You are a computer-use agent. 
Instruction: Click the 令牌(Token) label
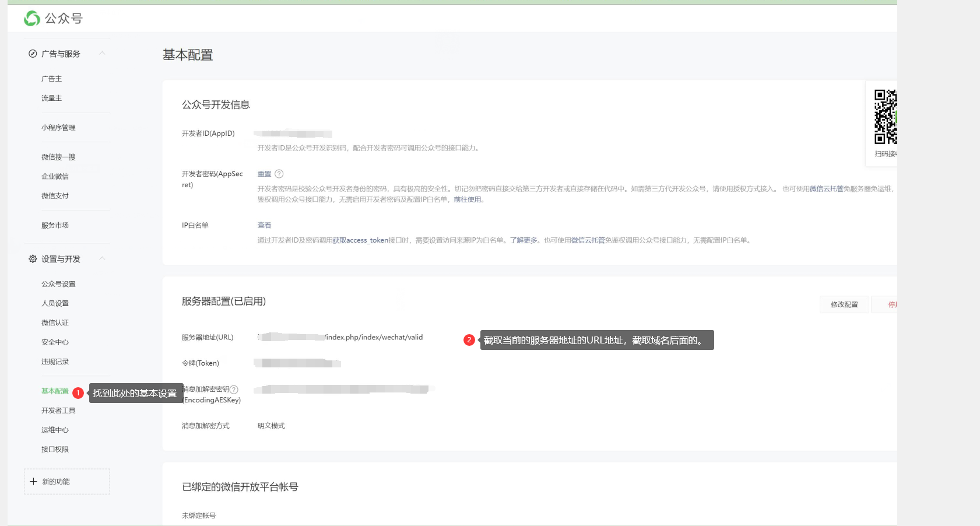[201, 363]
